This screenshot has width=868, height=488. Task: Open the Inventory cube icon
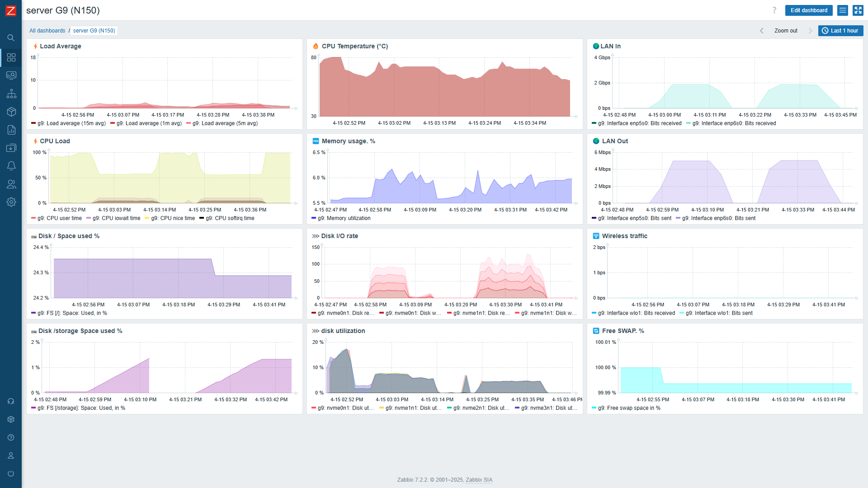[x=11, y=112]
